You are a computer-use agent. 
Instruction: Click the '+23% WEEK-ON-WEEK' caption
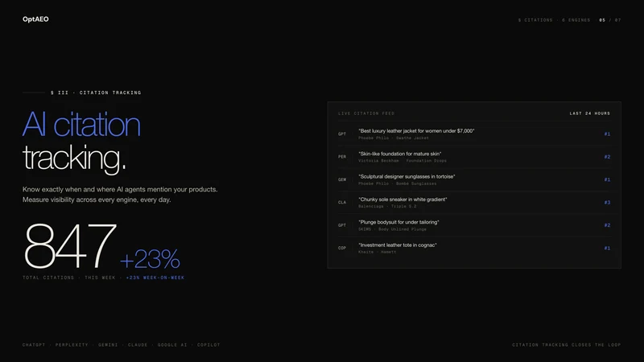[155, 278]
